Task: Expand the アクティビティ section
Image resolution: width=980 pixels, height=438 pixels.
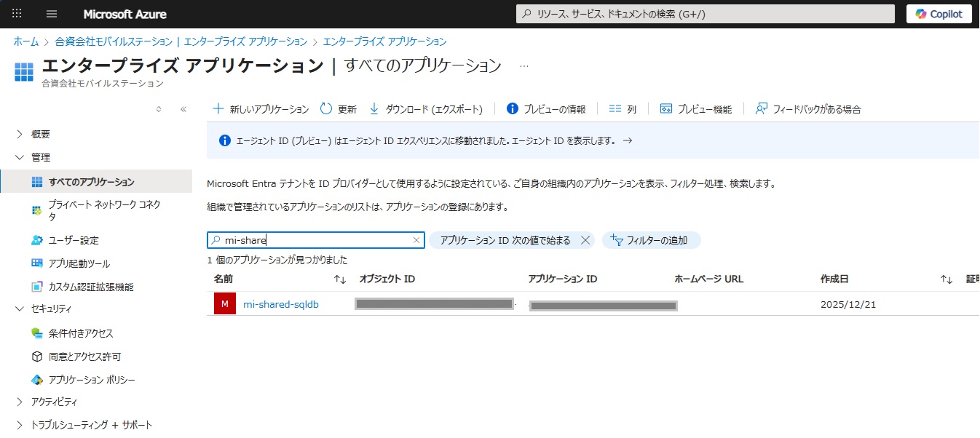Action: pyautogui.click(x=20, y=402)
